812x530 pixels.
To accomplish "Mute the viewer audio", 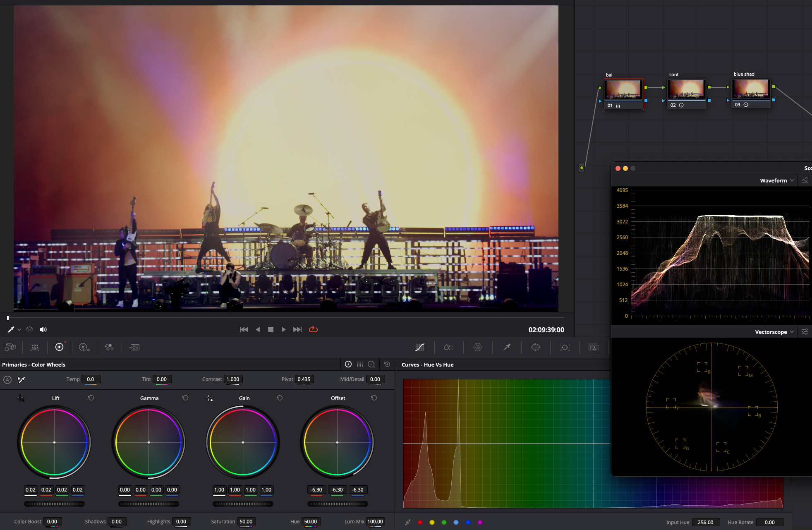I will 43,329.
